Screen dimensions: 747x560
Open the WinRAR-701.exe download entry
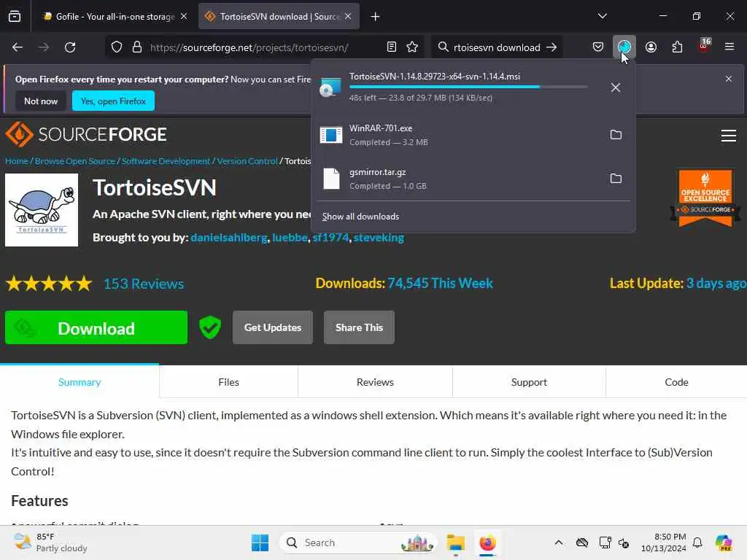point(457,135)
